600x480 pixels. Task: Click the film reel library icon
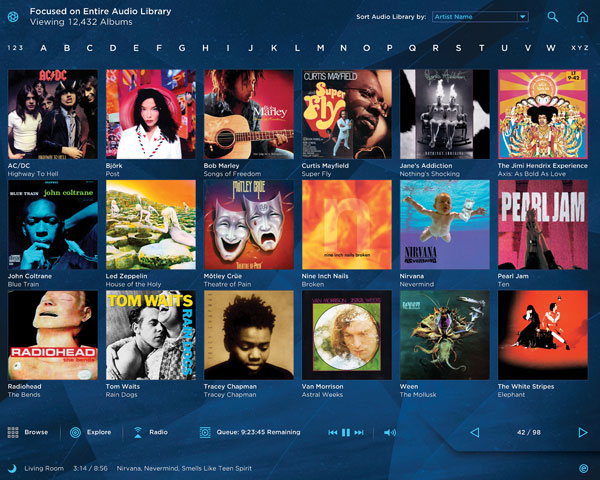click(13, 17)
